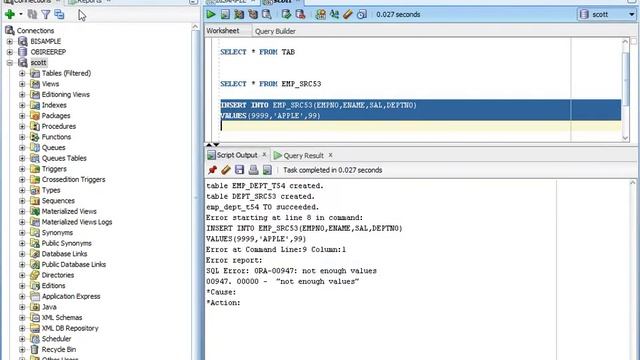Open the SQL History icon
640x360 pixels.
coord(362,14)
